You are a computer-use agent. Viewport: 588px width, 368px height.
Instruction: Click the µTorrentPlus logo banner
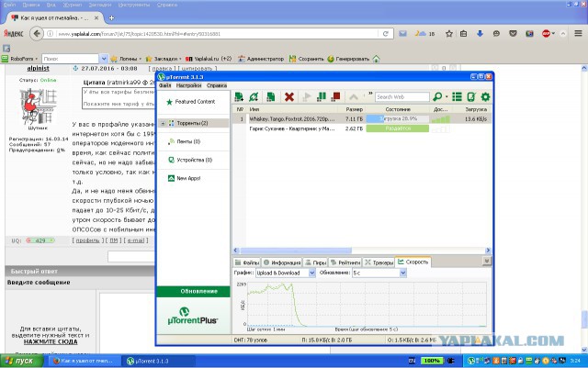[193, 316]
